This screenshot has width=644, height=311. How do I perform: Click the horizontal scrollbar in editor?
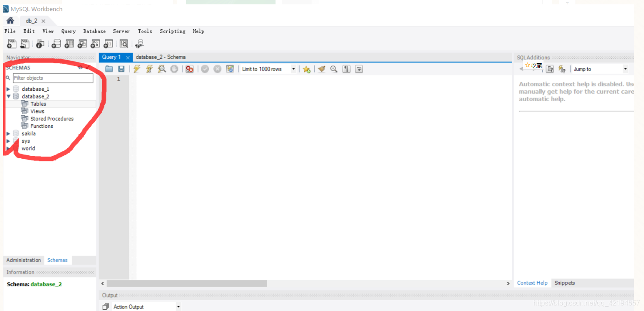tap(187, 284)
